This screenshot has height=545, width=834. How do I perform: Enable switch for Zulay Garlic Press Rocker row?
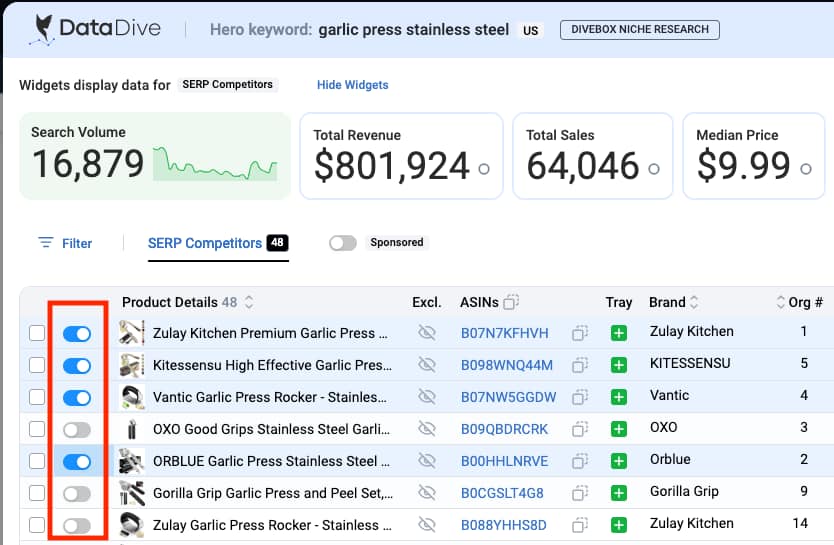click(x=77, y=526)
